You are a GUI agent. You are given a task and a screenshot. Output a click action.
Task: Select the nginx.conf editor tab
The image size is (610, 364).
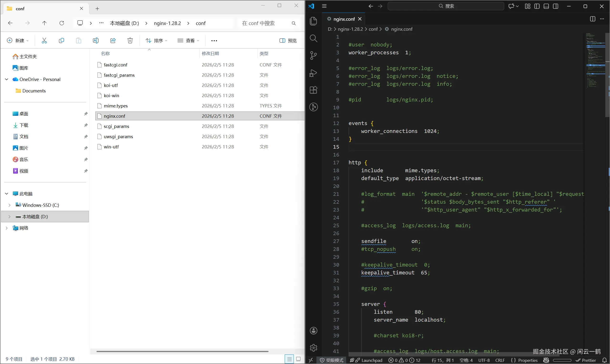click(x=344, y=19)
